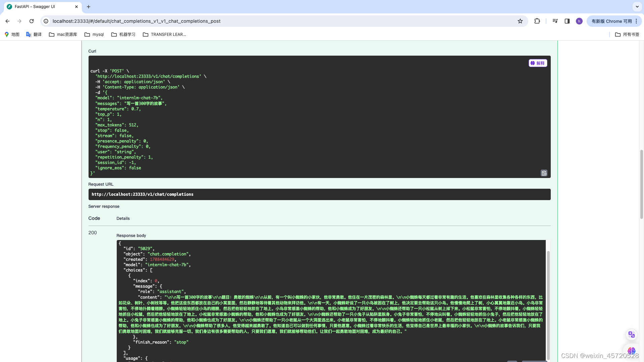Go back with the browser back arrow
The height and width of the screenshot is (362, 644).
(x=7, y=21)
